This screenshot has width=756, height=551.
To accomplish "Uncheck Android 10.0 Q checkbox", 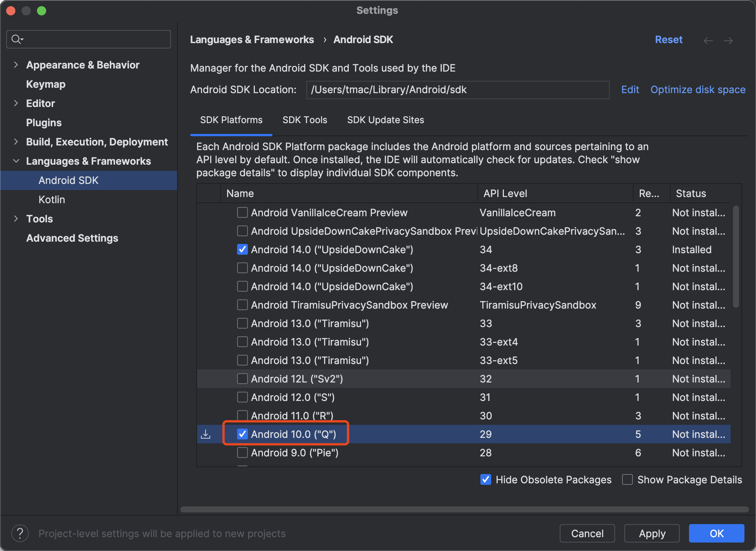I will [242, 434].
